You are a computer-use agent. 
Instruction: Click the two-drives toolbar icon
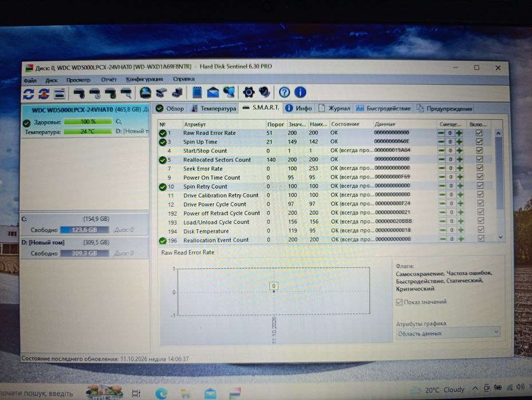(x=161, y=93)
